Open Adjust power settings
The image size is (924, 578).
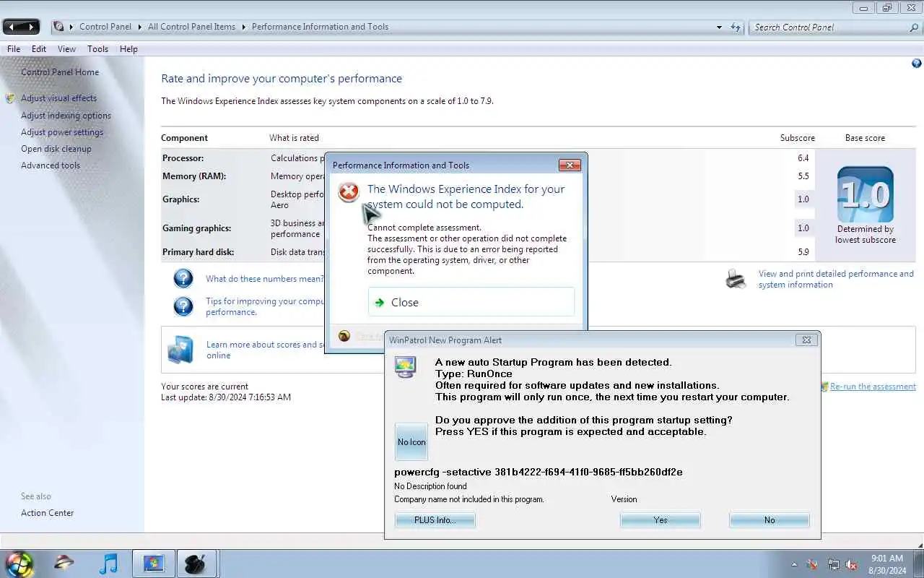coord(62,132)
